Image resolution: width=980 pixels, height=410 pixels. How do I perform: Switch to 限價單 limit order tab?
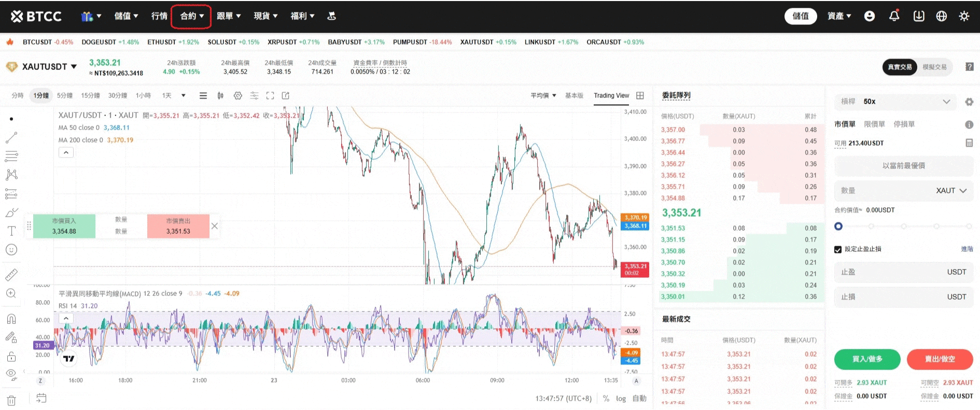874,124
